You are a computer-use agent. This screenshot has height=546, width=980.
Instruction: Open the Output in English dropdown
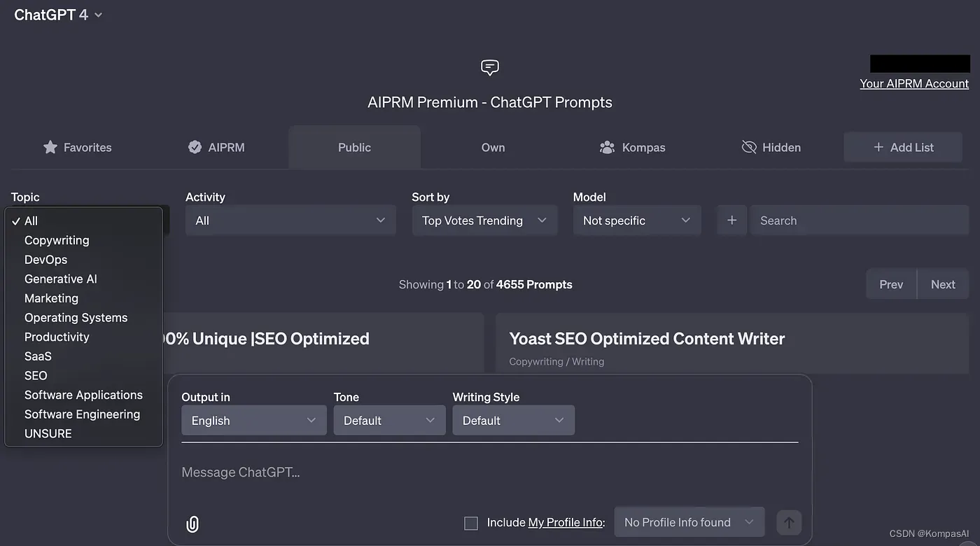click(x=254, y=421)
